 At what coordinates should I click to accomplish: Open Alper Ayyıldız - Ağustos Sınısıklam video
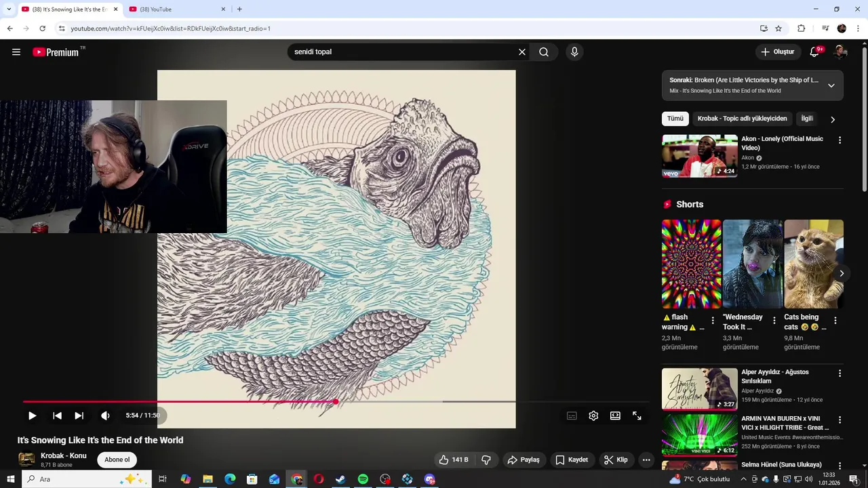tap(700, 389)
